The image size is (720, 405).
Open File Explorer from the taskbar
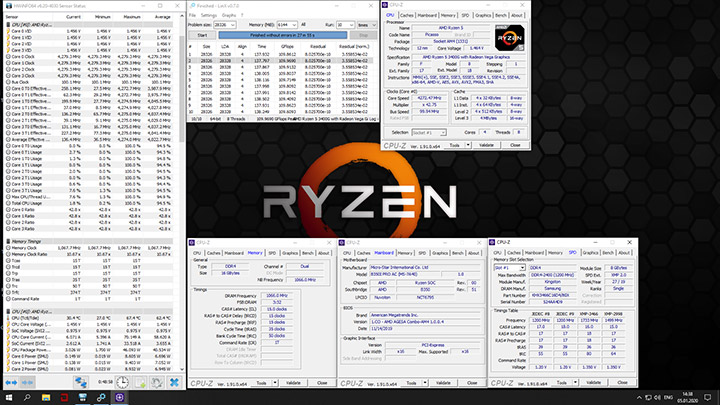pyautogui.click(x=46, y=398)
